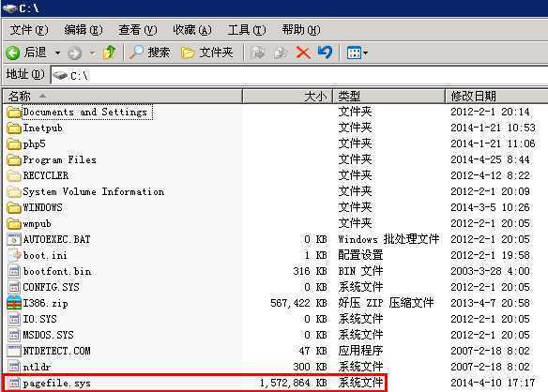
Task: Select the IO.SYS file icon
Action: [x=14, y=319]
